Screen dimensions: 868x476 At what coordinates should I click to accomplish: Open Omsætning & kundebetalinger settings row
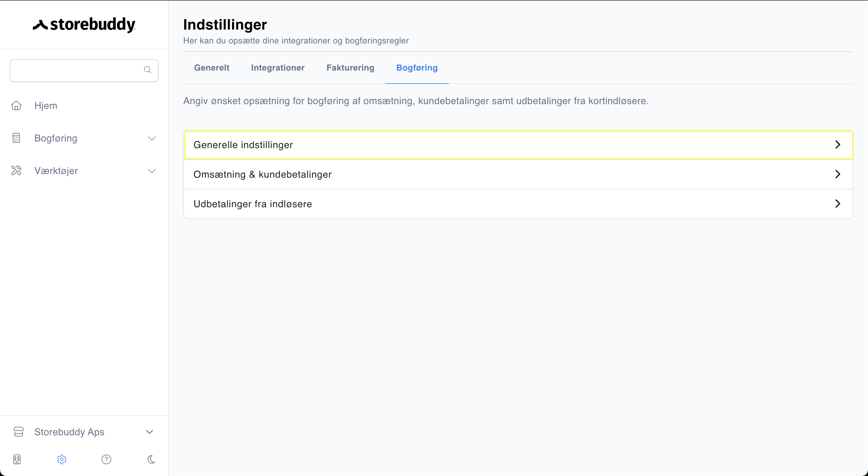pyautogui.click(x=518, y=174)
